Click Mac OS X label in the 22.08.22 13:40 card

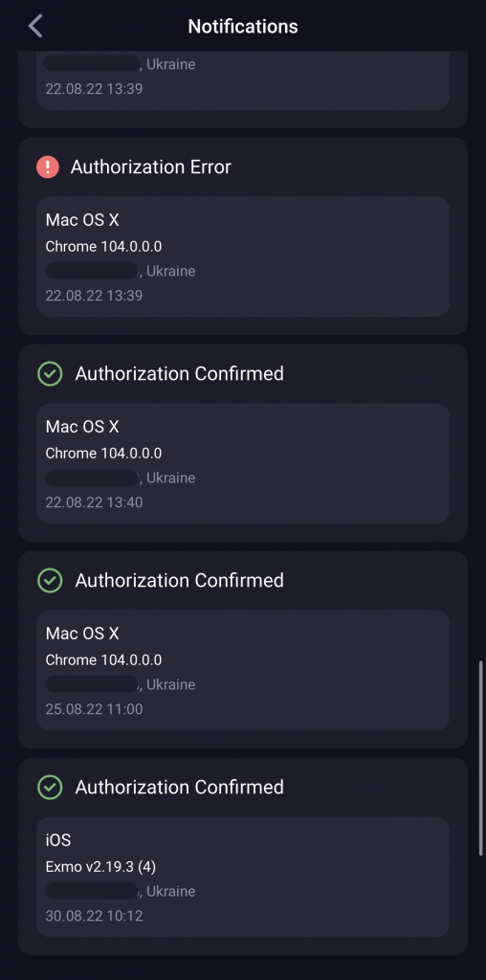(82, 427)
